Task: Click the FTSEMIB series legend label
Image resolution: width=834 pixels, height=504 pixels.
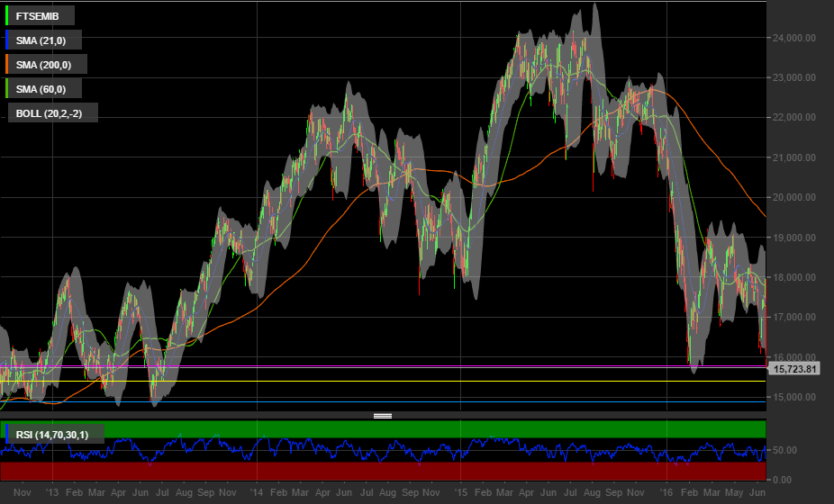Action: point(40,15)
